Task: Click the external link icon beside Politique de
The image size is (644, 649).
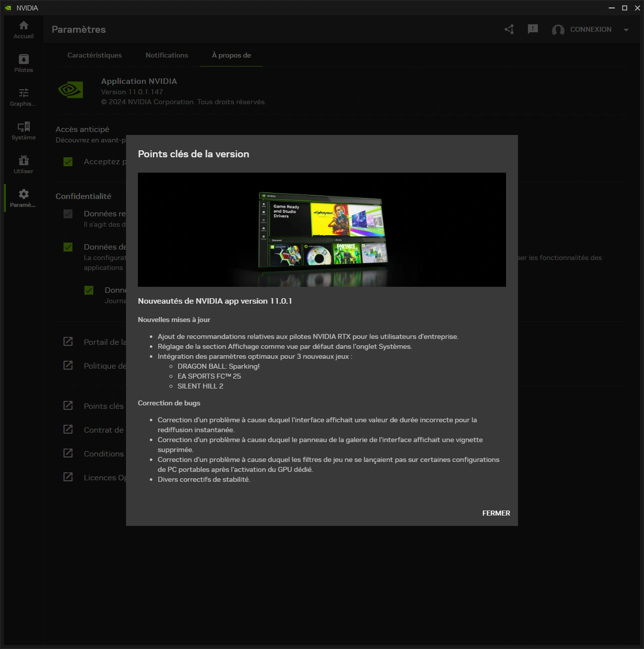Action: point(68,365)
